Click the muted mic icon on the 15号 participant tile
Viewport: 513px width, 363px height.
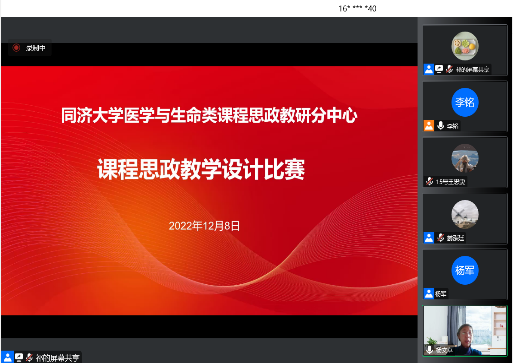[429, 181]
